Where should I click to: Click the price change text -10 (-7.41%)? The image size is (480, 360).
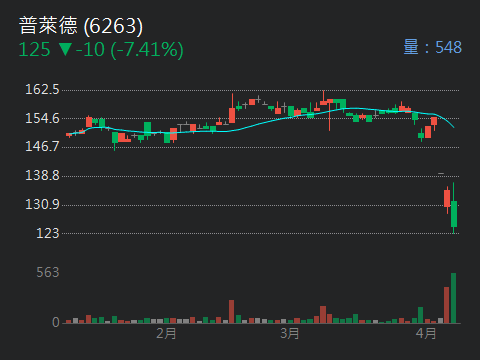point(130,50)
